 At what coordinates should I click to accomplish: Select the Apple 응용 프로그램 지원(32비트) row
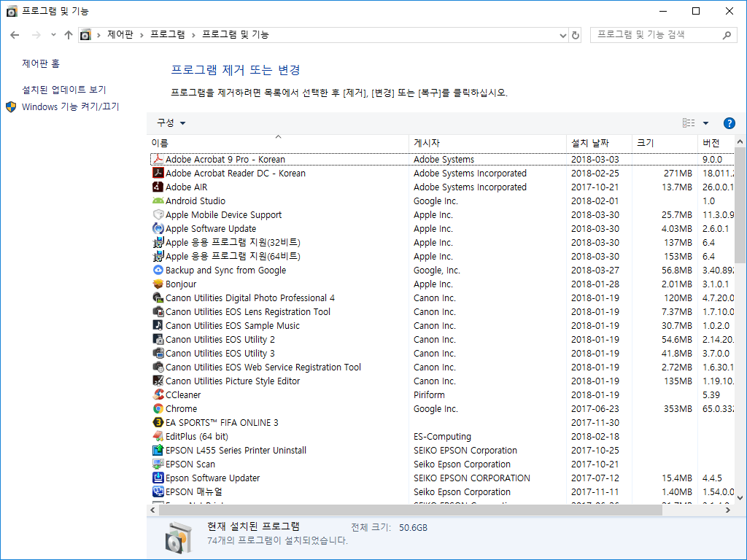click(441, 242)
